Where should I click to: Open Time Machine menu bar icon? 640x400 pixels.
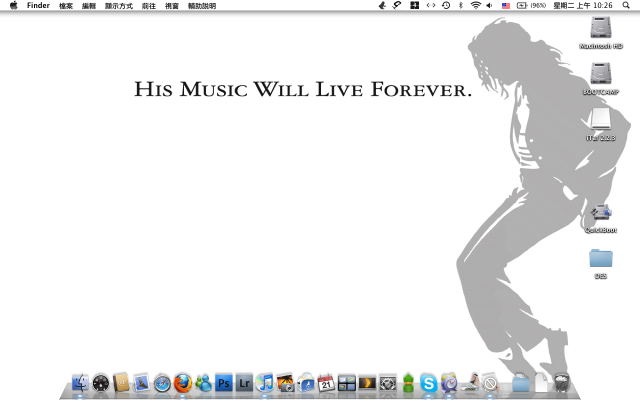pos(446,5)
